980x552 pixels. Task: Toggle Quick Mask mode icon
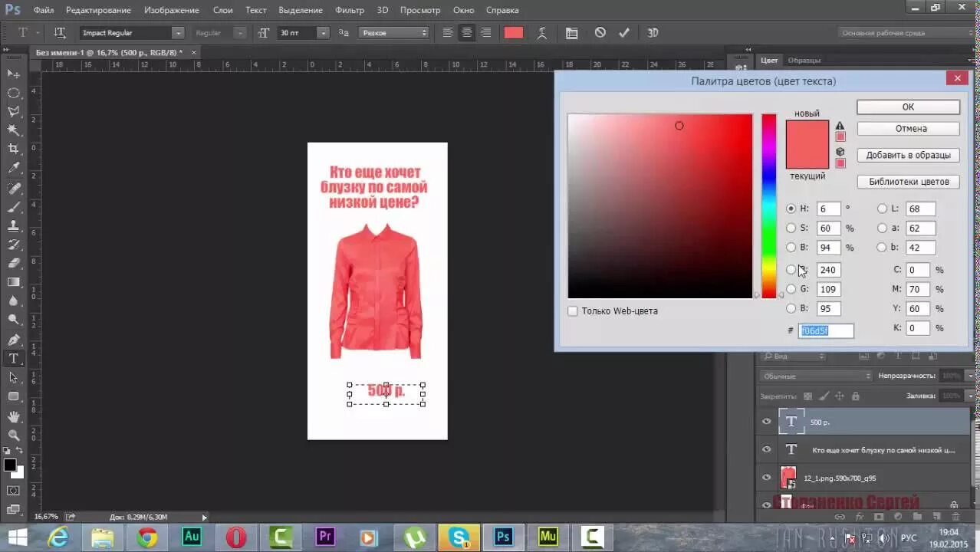click(14, 491)
